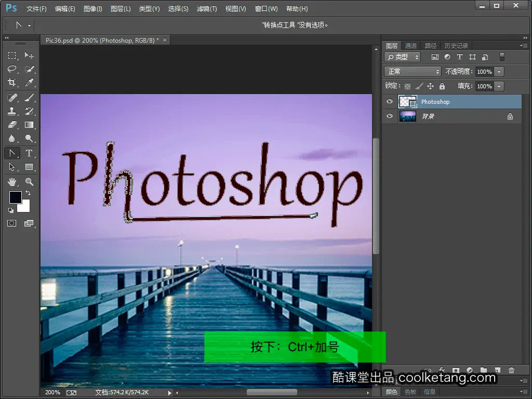Open the 图像(I) menu
This screenshot has width=532, height=399.
point(92,9)
